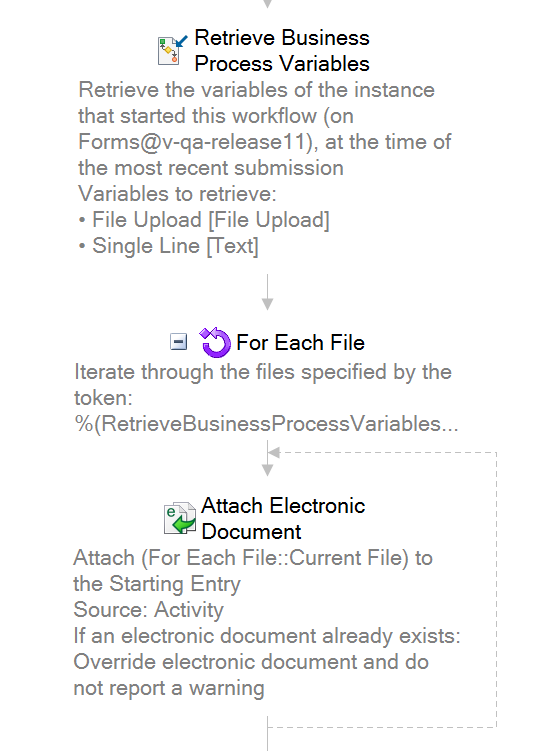Click the Retrieve Business Process Variables title
The width and height of the screenshot is (541, 751).
click(x=282, y=51)
